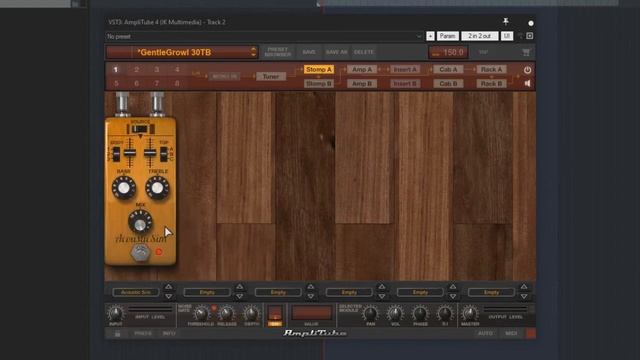Click the down arrow beside Acoustic Sim slot
The height and width of the screenshot is (360, 640).
coord(168,296)
